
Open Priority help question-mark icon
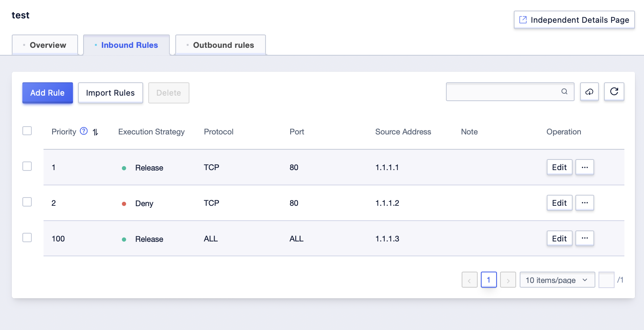click(x=84, y=131)
